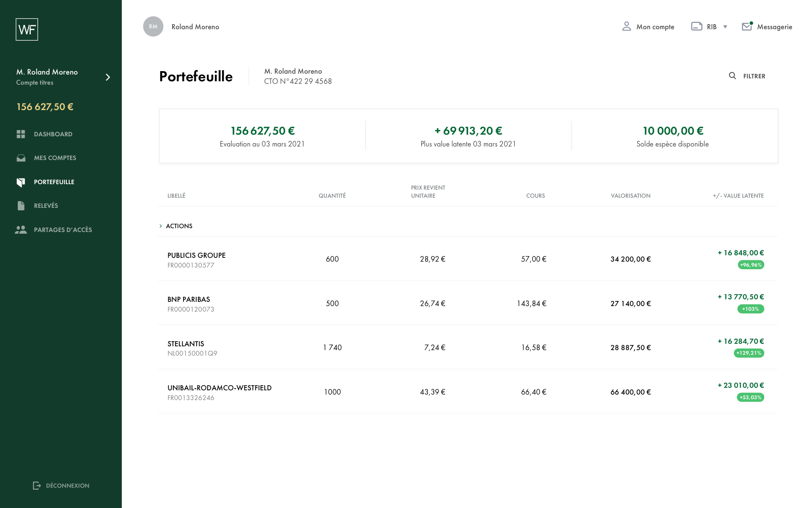The width and height of the screenshot is (812, 508).
Task: Click the Déconnexion logout icon
Action: coord(37,486)
